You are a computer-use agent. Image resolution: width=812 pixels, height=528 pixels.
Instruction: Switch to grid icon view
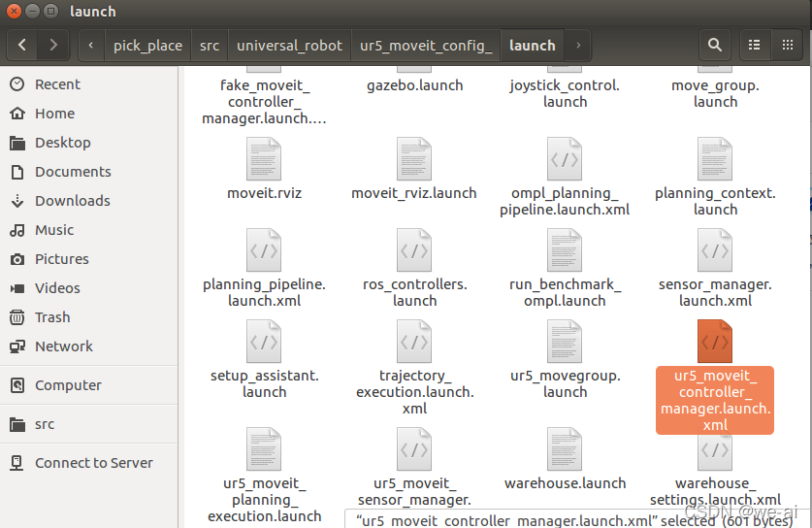pos(788,45)
